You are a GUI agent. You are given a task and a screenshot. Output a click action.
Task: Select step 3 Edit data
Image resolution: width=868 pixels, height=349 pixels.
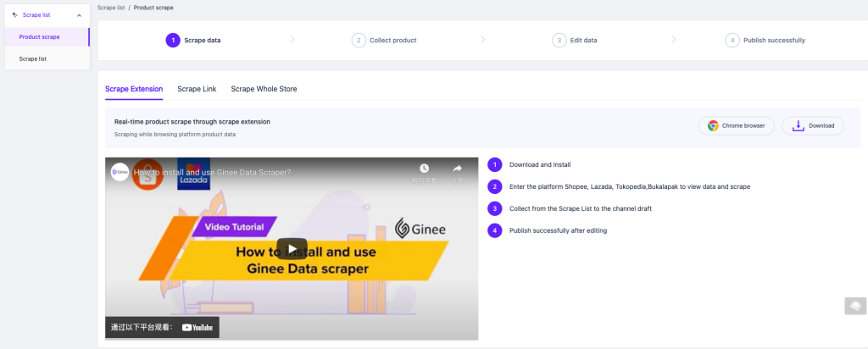coord(559,41)
